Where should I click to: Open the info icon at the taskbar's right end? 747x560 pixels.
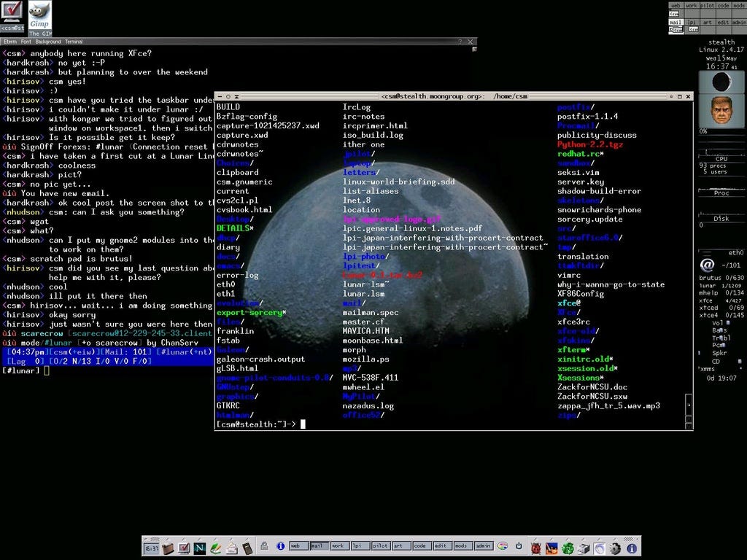[x=632, y=548]
